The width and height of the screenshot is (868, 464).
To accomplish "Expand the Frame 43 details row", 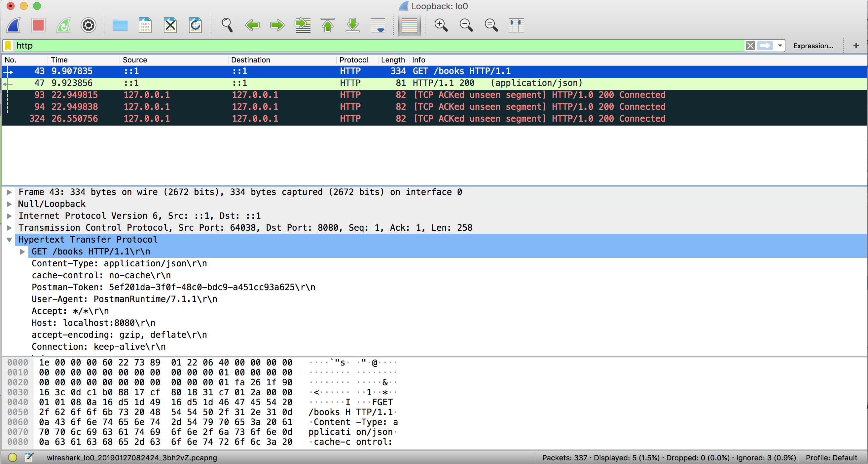I will coord(10,192).
